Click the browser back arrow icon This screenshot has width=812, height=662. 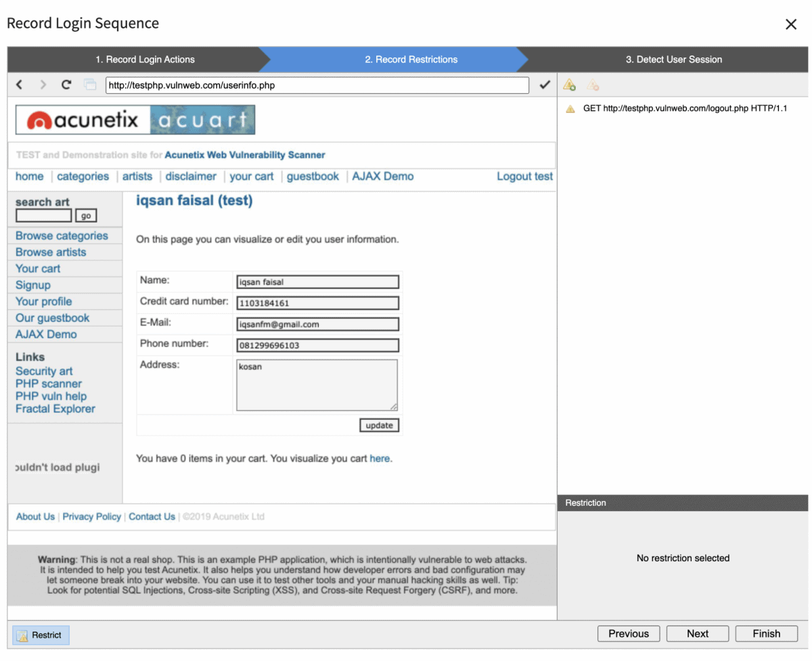tap(19, 85)
